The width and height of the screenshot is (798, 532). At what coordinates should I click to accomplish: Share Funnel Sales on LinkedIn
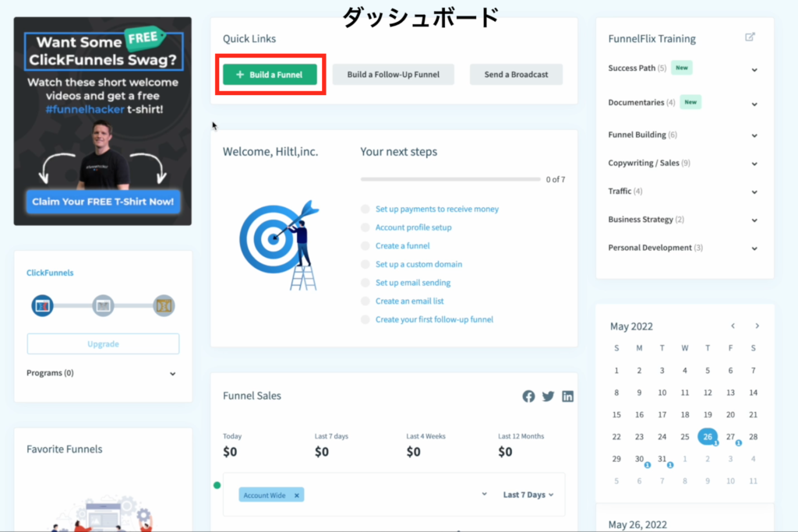(x=567, y=396)
